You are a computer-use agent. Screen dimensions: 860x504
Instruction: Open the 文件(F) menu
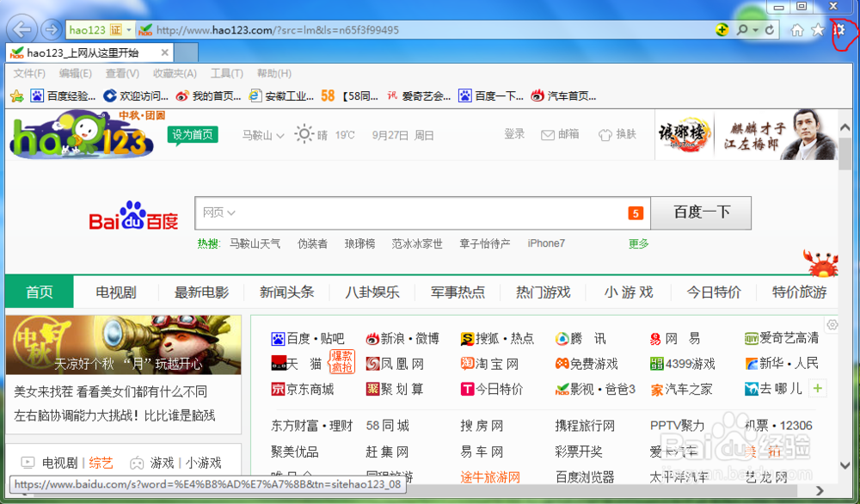tap(29, 73)
